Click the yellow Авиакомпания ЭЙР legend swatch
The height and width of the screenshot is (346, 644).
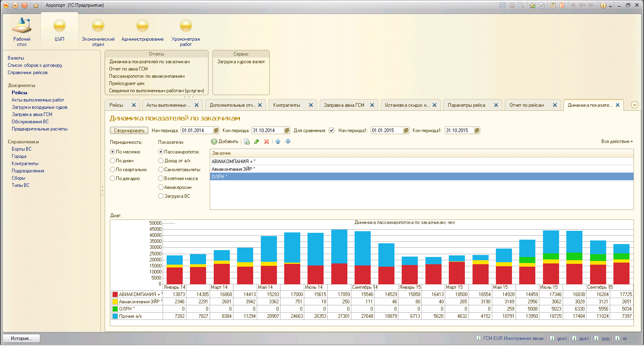pos(115,302)
